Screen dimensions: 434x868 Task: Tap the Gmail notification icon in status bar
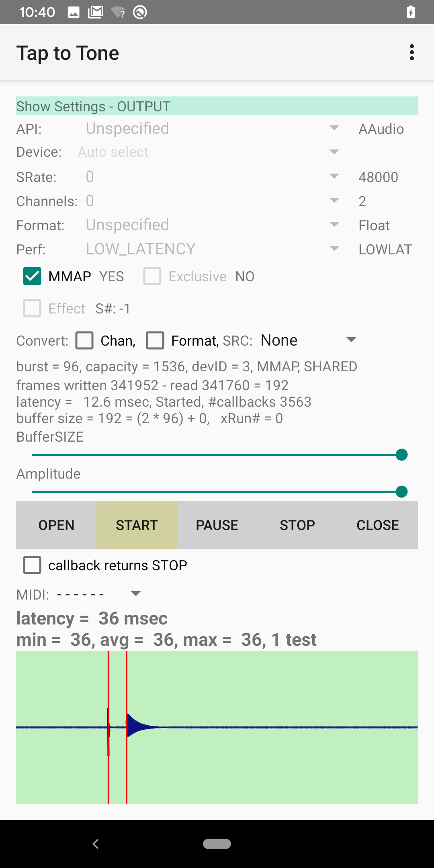pos(96,12)
